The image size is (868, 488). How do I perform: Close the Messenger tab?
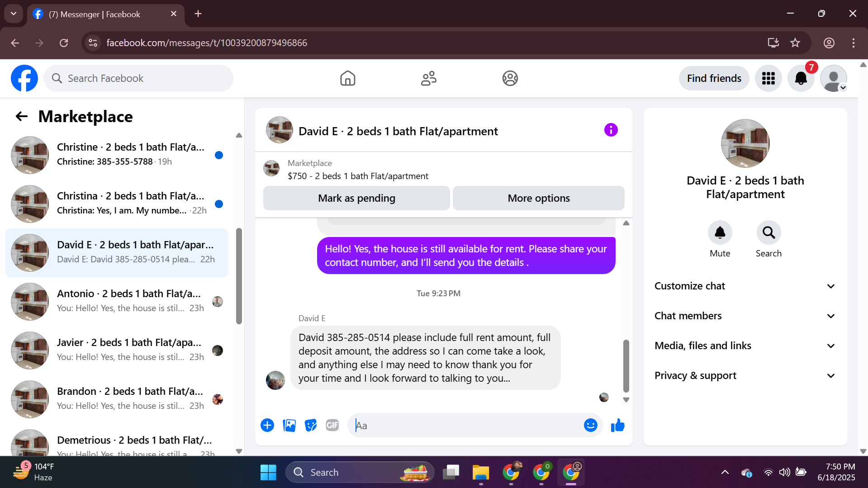coord(173,14)
